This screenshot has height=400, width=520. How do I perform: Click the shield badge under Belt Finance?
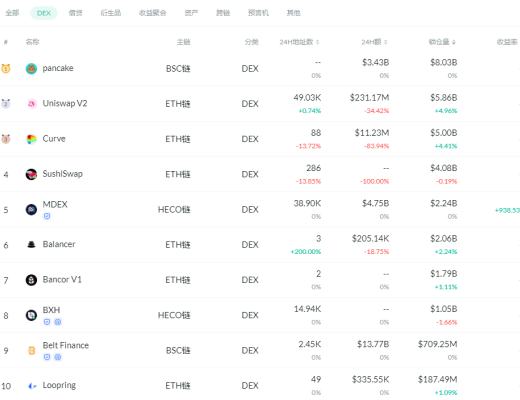pyautogui.click(x=47, y=357)
